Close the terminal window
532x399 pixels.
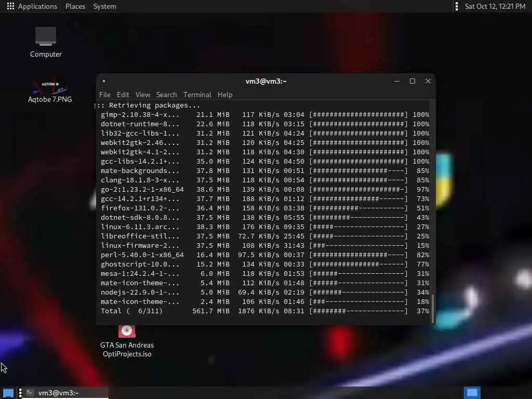pos(428,81)
